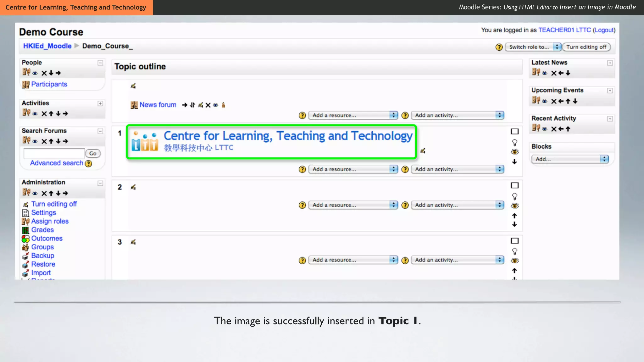
Task: Hide topic 1 using eye icon
Action: pyautogui.click(x=514, y=152)
